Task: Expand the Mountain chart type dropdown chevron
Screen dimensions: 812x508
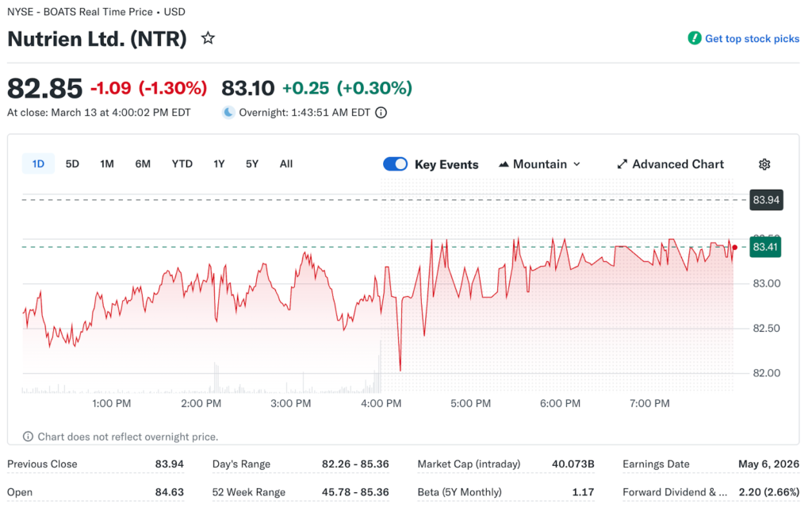Action: coord(576,164)
